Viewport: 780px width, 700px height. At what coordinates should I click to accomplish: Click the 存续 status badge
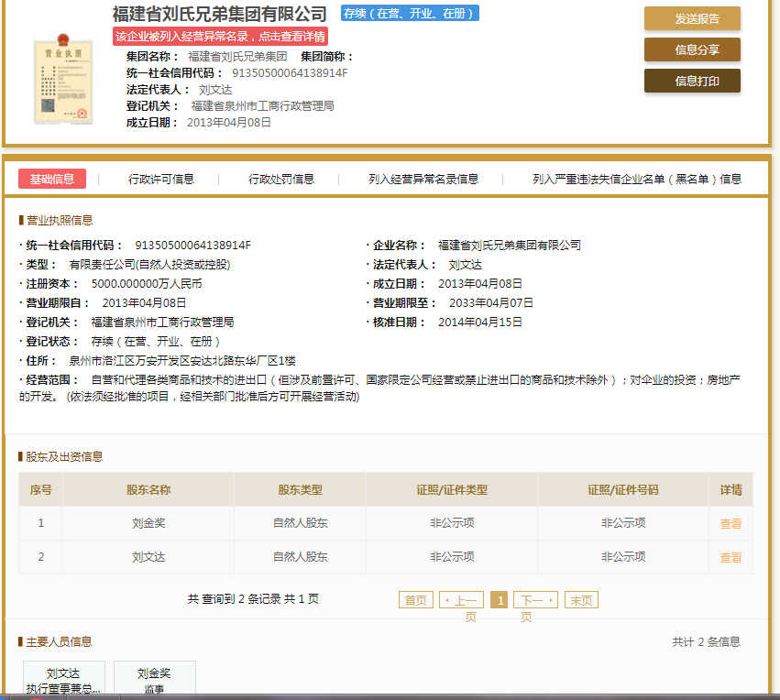(410, 14)
